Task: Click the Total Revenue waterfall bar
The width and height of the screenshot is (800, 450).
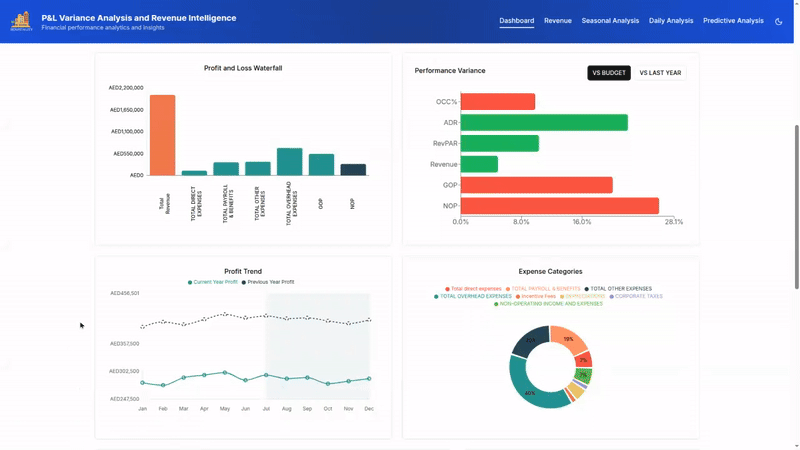Action: click(x=162, y=135)
